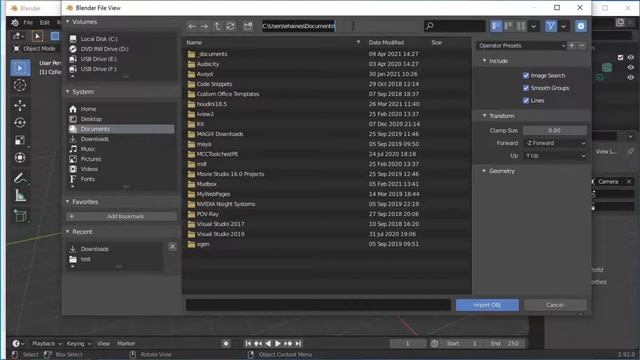Disable the Smooth Groups checkbox
The width and height of the screenshot is (640, 360).
tap(526, 88)
